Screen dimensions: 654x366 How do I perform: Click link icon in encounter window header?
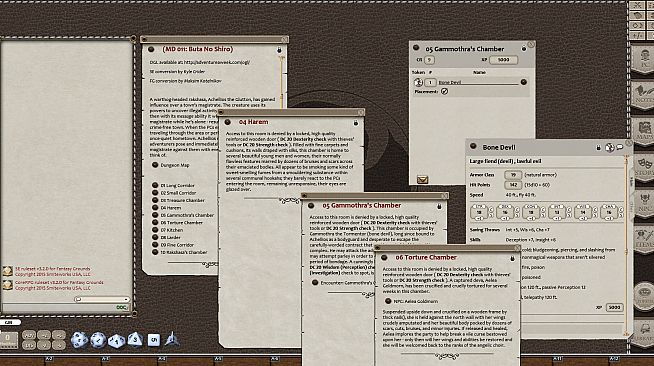pos(416,48)
